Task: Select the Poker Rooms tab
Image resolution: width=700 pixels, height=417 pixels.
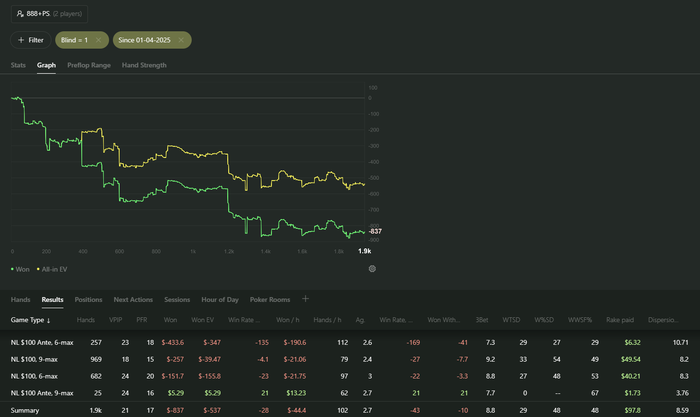Action: coord(268,299)
